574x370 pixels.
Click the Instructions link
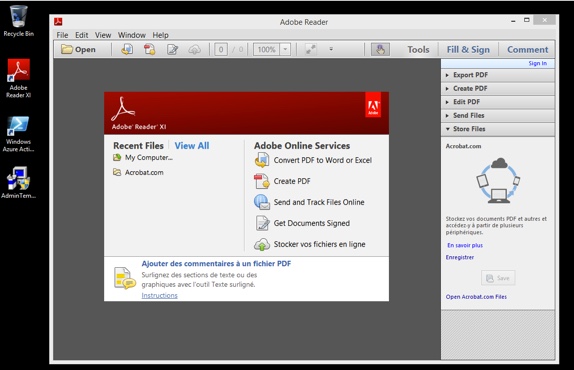pos(159,295)
